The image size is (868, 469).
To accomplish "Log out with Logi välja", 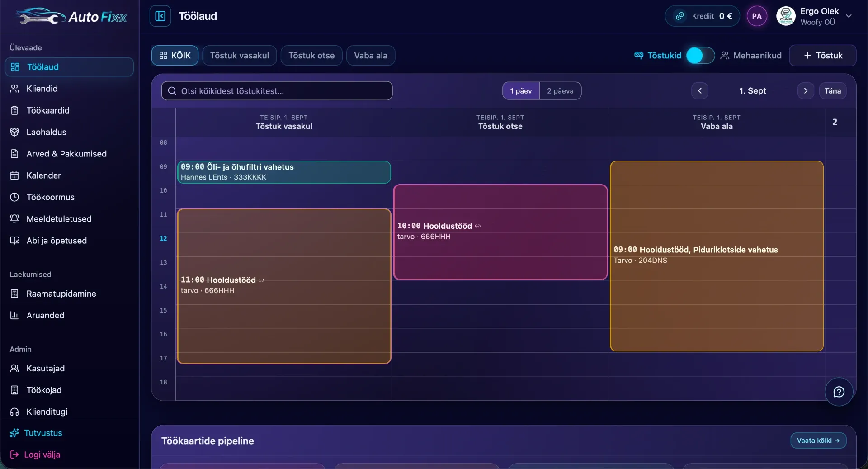I will 35,455.
